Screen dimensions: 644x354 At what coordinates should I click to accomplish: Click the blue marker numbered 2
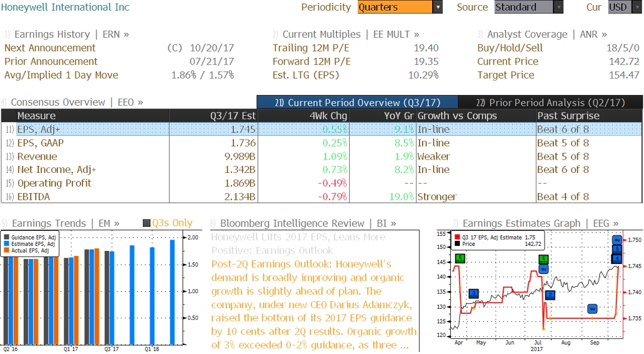point(550,294)
